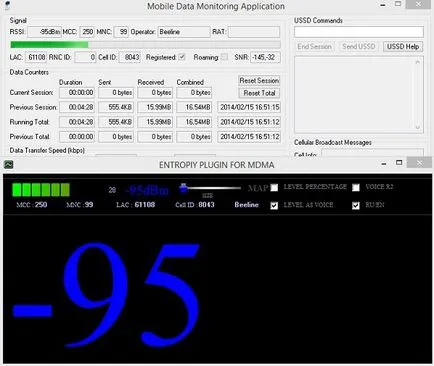Viewport: 434px width, 366px height.
Task: Enable the MAP checkbox
Action: pos(274,188)
